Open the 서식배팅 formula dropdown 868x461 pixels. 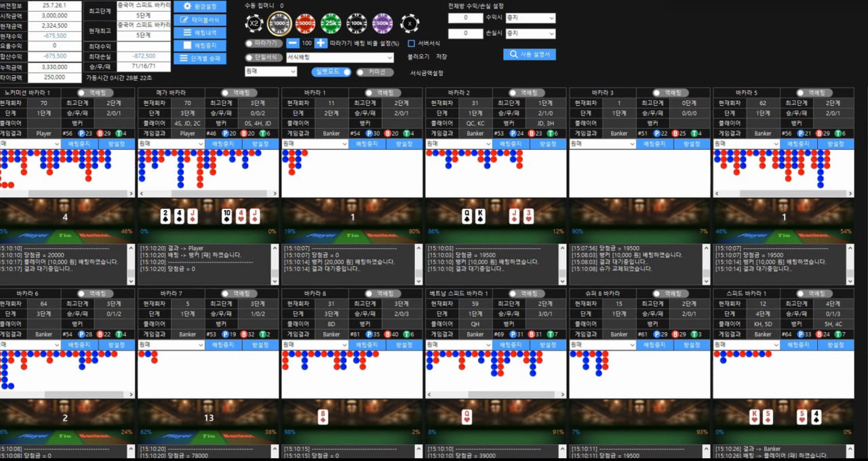[x=340, y=58]
